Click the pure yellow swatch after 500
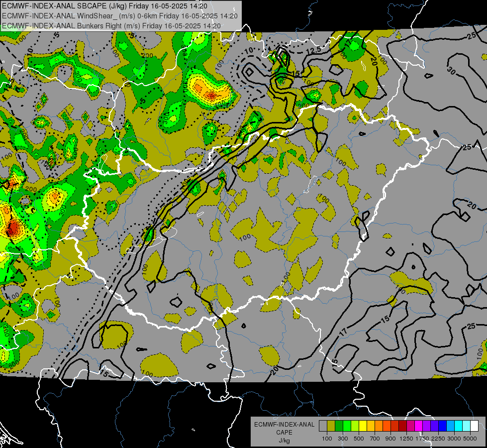487x448 pixels. click(x=363, y=426)
